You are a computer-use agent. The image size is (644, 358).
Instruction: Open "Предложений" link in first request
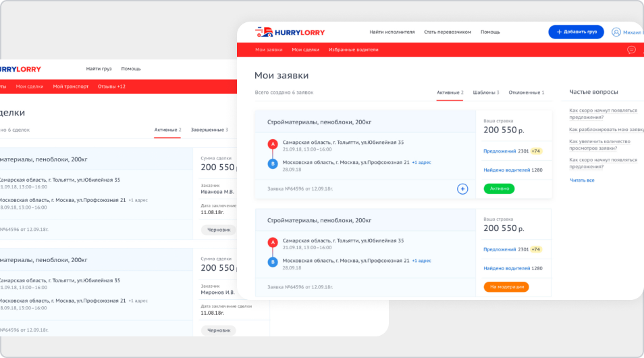[x=500, y=151]
